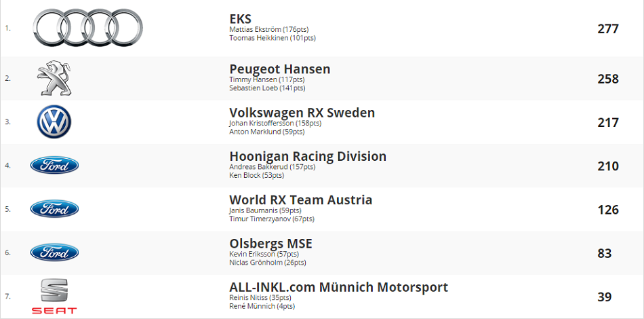
Task: Click driver Mattias Ekström (176pts)
Action: (x=269, y=30)
